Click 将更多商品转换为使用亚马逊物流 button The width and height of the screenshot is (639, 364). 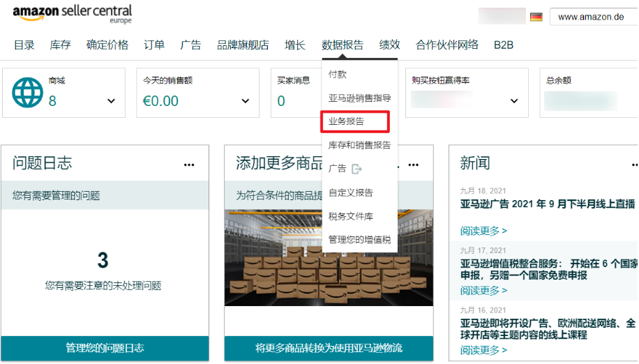(x=329, y=348)
